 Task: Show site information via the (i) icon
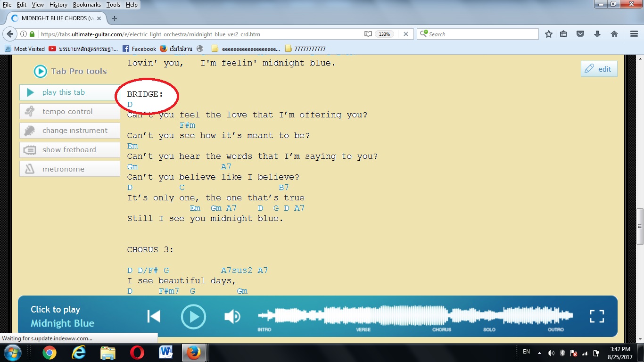pyautogui.click(x=24, y=34)
